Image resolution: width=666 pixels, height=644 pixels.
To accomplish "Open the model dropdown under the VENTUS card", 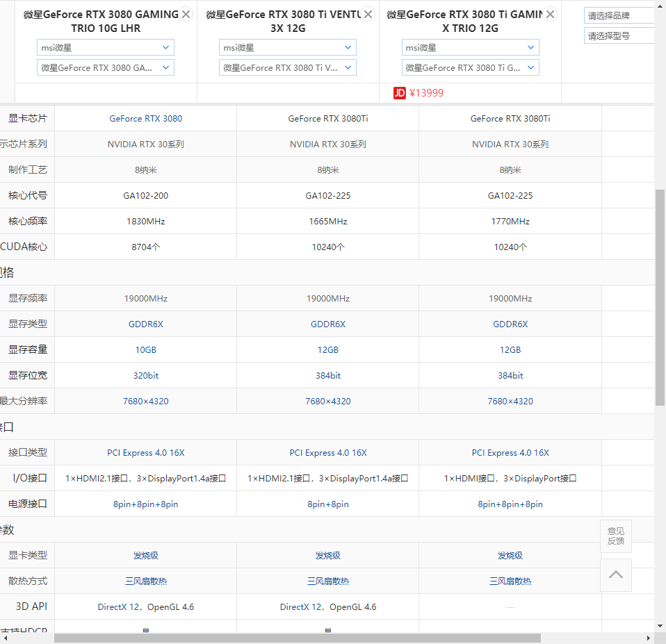I will click(x=287, y=67).
